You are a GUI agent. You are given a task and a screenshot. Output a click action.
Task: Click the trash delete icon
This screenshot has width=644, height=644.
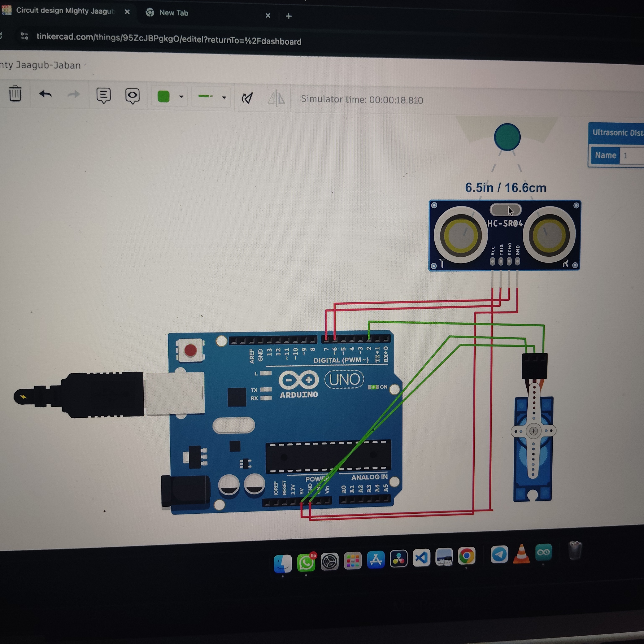tap(15, 94)
